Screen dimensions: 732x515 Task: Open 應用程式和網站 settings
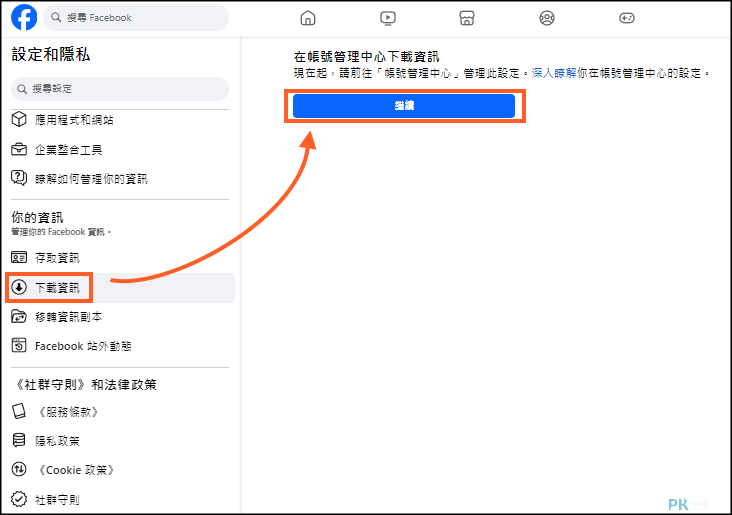coord(74,120)
